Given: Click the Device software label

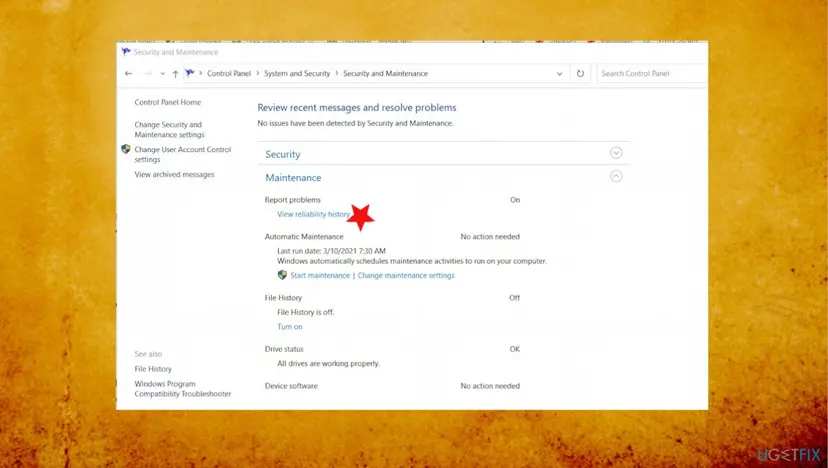Looking at the screenshot, I should pyautogui.click(x=291, y=386).
